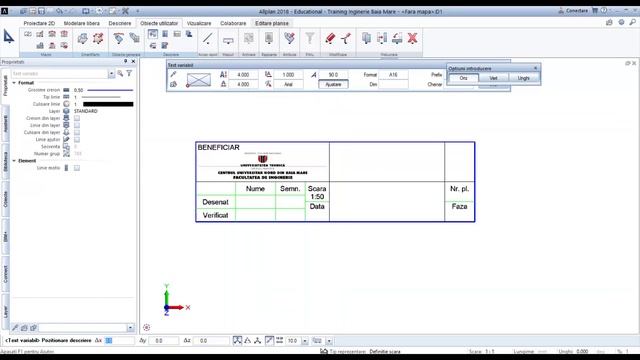
Task: Click the first Smartparts group icon
Action: click(82, 38)
